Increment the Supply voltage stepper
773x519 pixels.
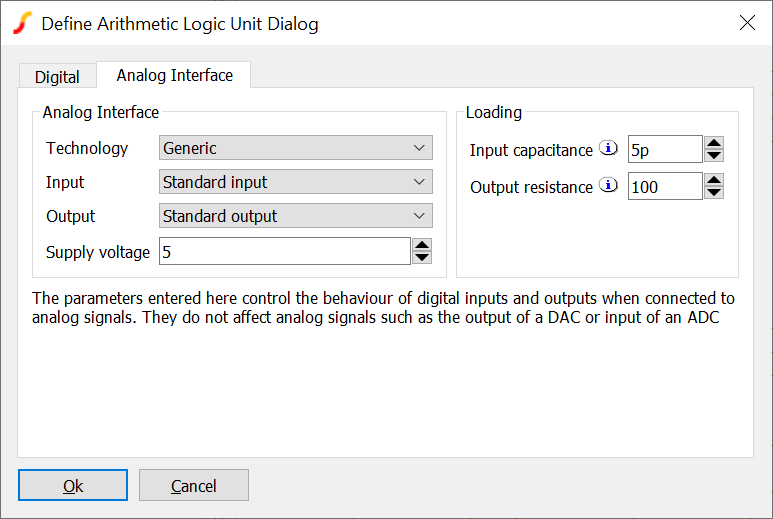pyautogui.click(x=422, y=245)
